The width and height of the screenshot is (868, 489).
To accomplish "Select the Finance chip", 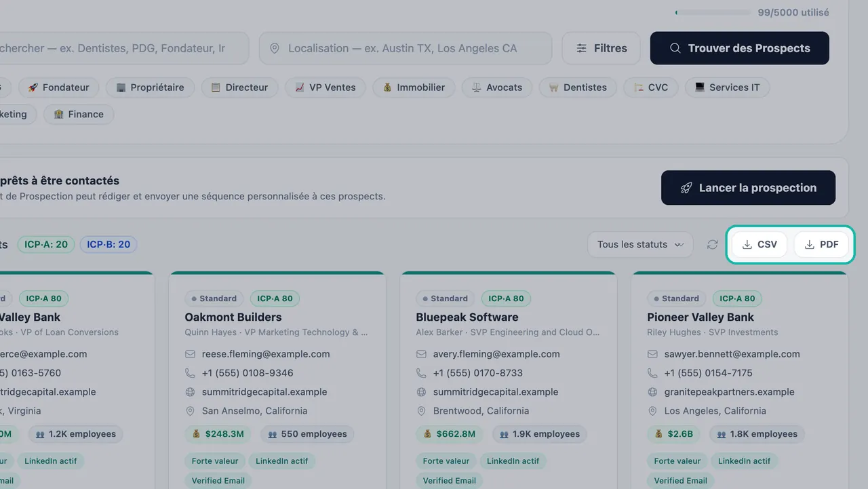I will (79, 115).
